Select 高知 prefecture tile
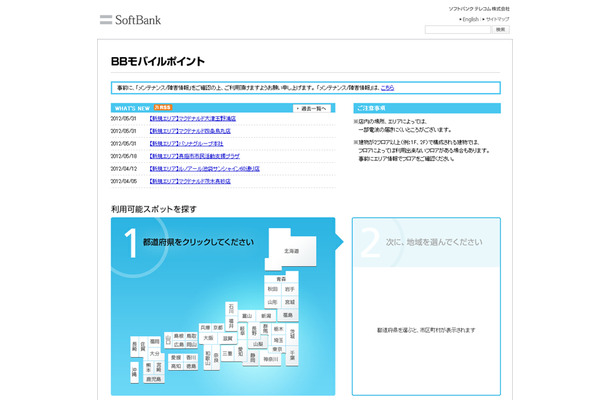Image resolution: width=610 pixels, height=400 pixels. (176, 366)
